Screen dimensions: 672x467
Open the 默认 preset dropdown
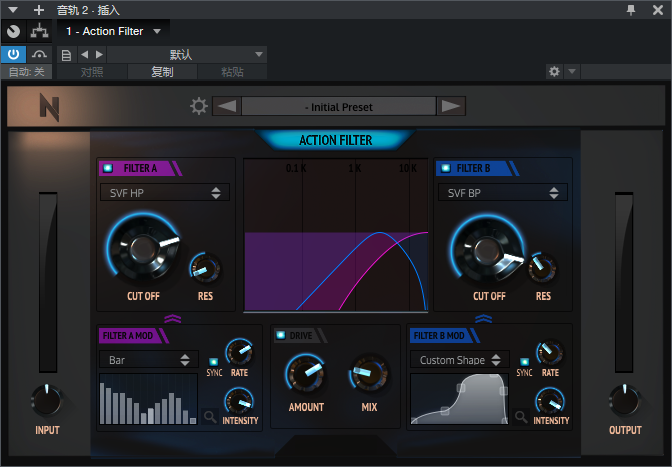(187, 54)
